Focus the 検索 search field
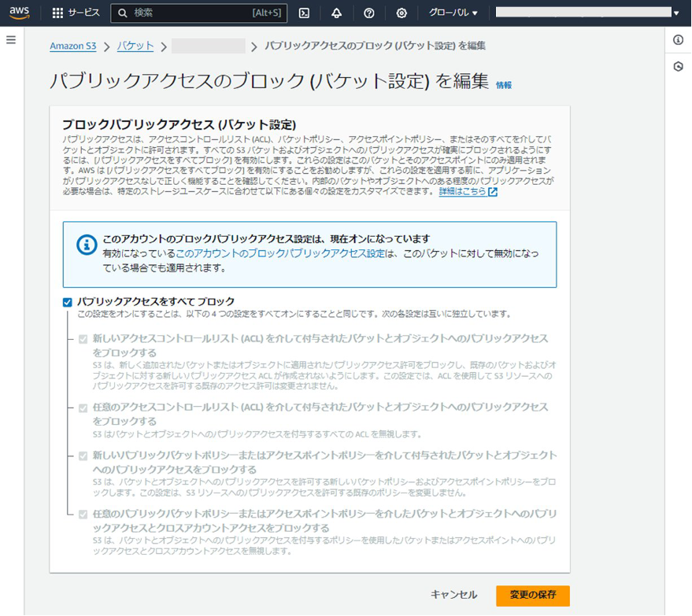 click(x=198, y=13)
